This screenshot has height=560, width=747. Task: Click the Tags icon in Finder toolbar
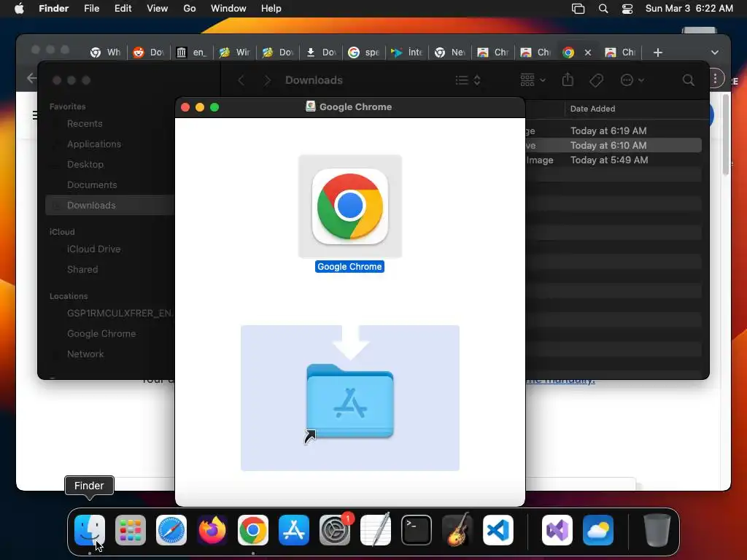597,80
